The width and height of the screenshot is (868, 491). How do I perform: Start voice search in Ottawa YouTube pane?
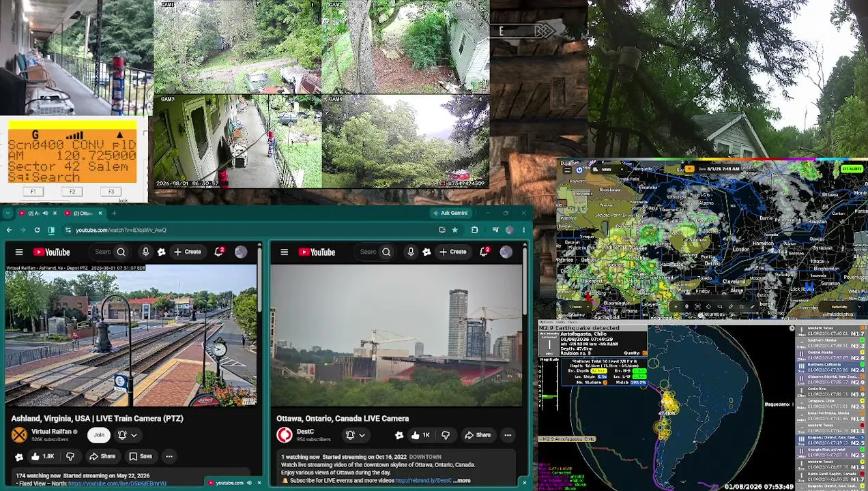[411, 252]
